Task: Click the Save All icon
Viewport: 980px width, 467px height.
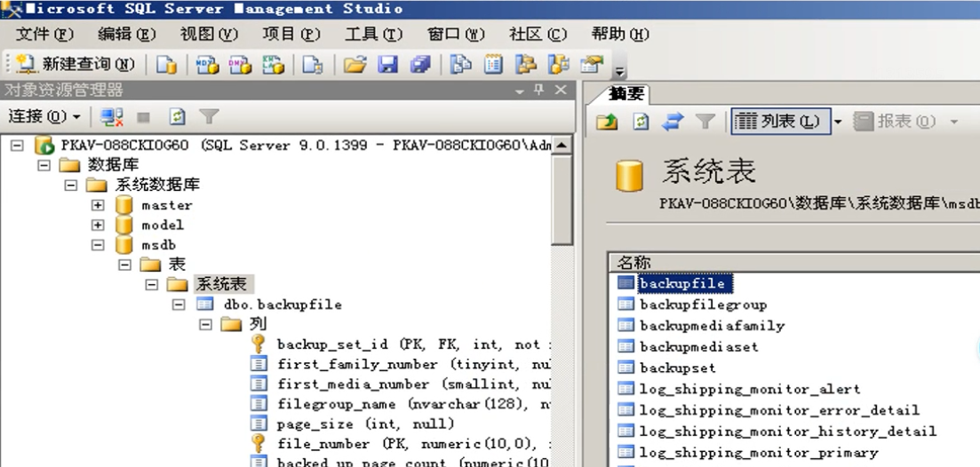Action: point(420,64)
